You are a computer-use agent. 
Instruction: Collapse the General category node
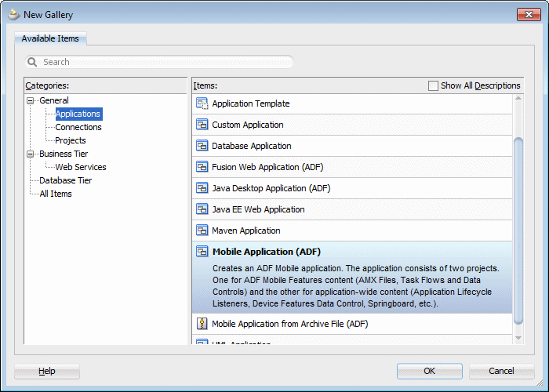coord(31,100)
